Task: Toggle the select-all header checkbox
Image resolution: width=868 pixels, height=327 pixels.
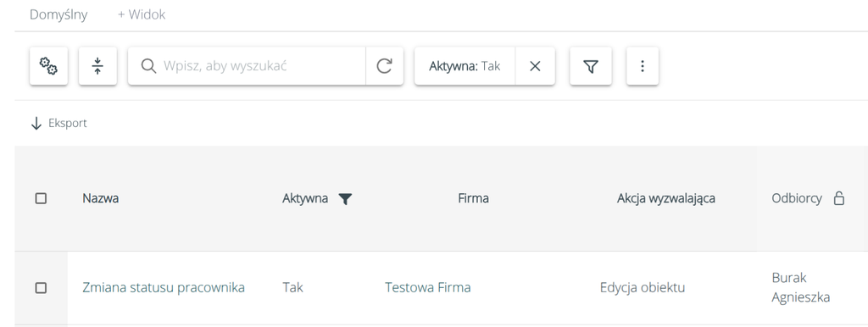Action: (x=41, y=198)
